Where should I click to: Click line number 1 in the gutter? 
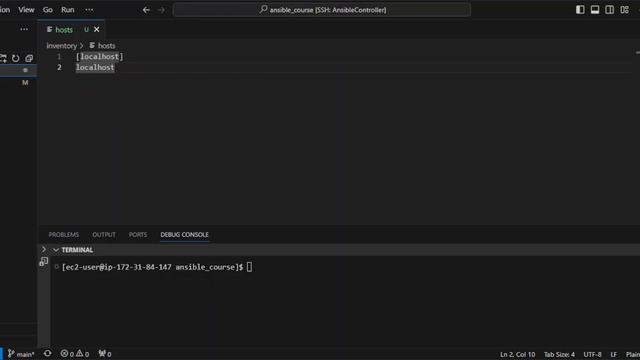click(59, 57)
